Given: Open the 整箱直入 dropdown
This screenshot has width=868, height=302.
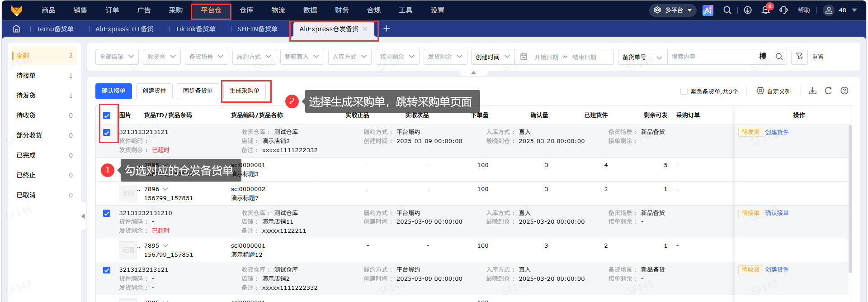Looking at the screenshot, I should tap(302, 57).
